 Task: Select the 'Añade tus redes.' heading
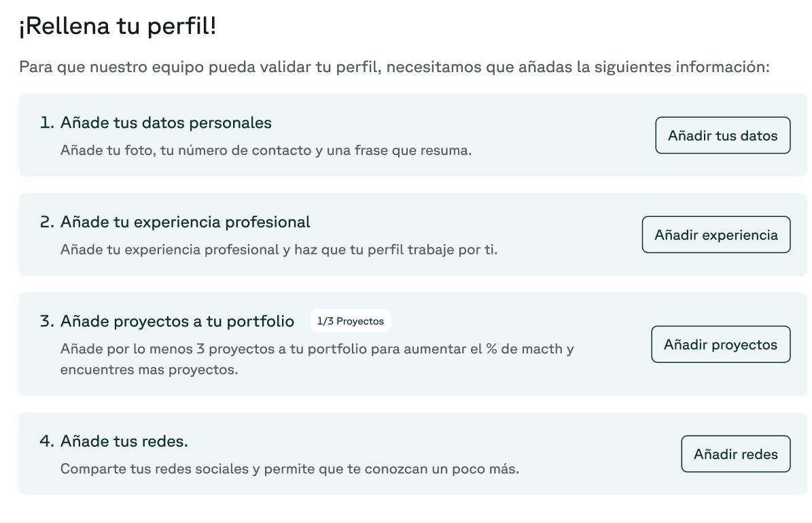[x=124, y=441]
